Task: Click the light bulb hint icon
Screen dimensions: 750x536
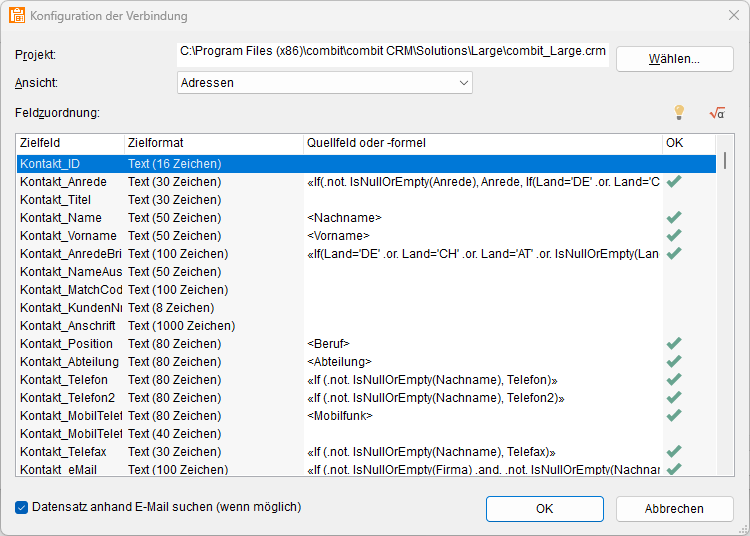Action: click(x=679, y=113)
